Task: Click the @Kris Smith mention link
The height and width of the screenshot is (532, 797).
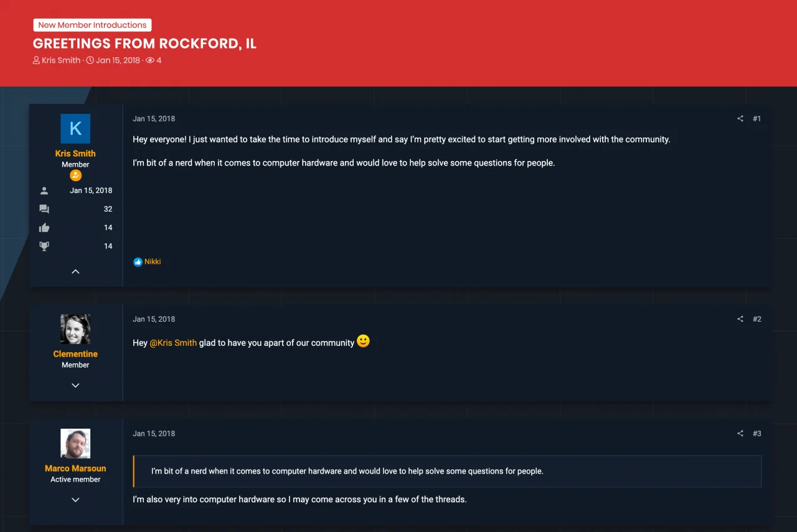Action: tap(173, 343)
